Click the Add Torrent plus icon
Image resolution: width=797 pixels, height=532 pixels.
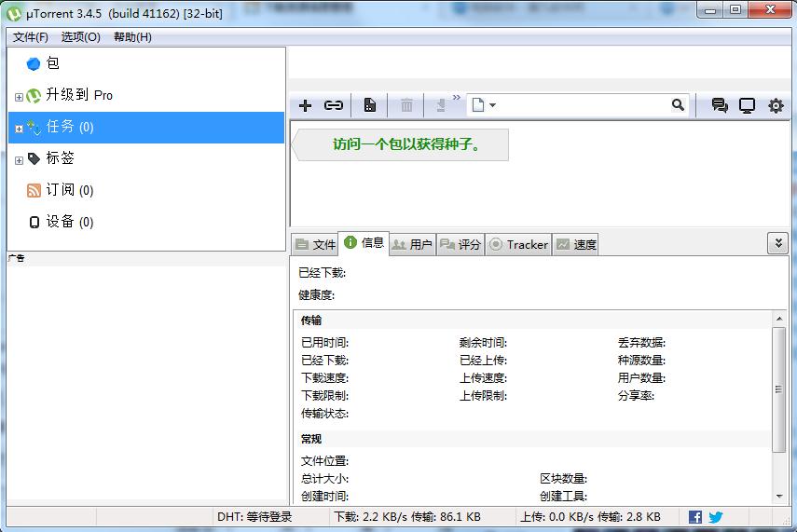[305, 105]
